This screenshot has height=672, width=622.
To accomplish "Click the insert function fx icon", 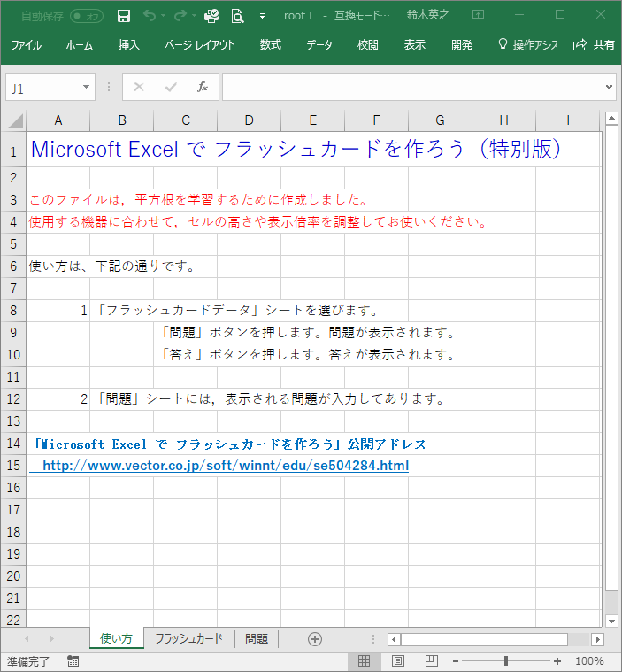I will click(x=202, y=87).
